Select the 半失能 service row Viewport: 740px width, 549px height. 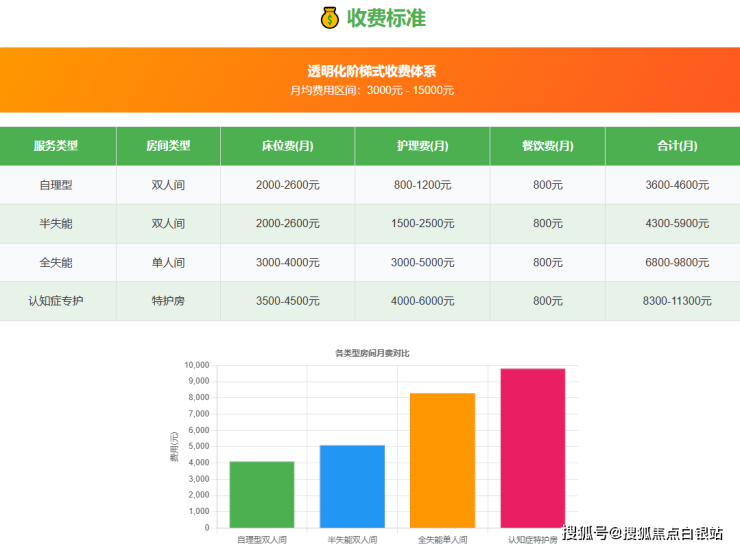[x=56, y=224]
